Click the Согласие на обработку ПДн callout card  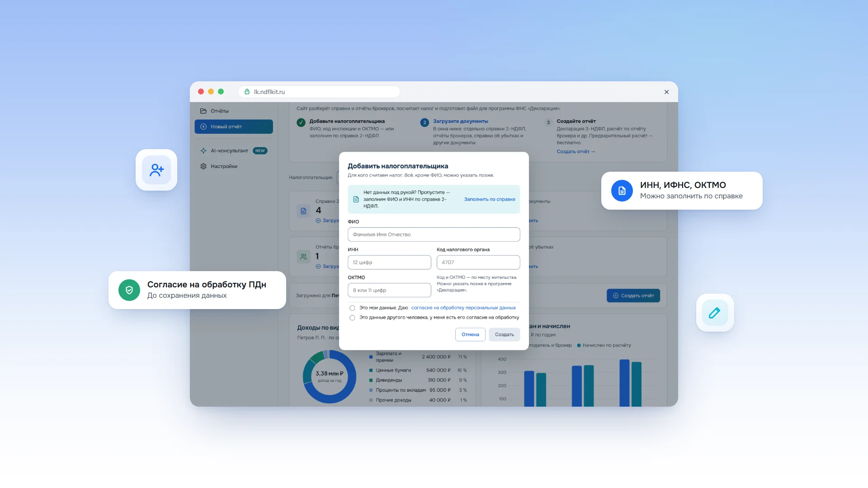point(197,290)
